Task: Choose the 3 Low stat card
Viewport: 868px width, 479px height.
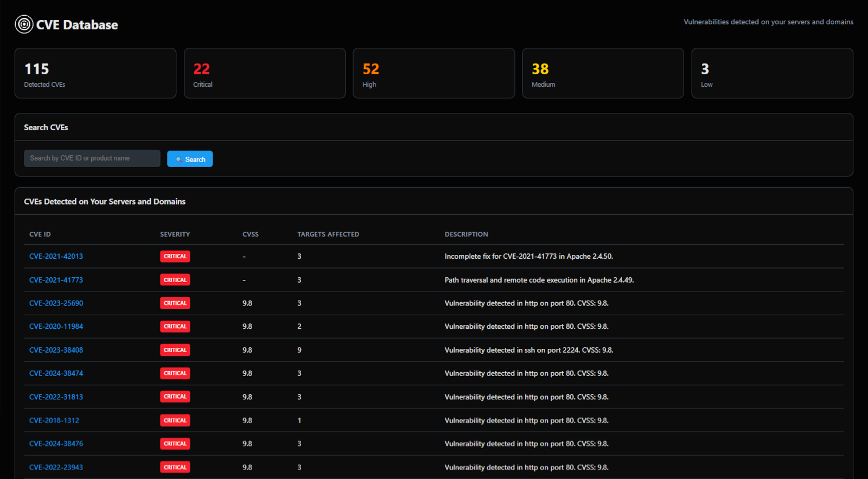Action: click(x=771, y=73)
